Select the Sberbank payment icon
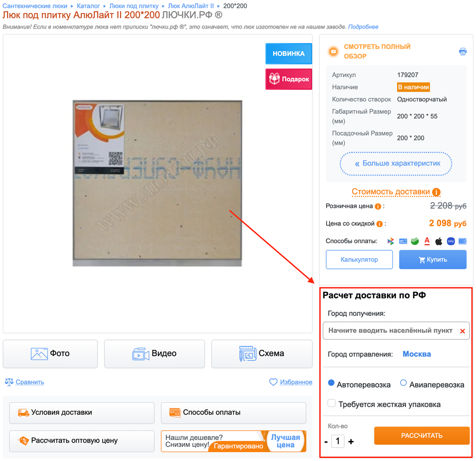Screen dimensions: 476x461 click(415, 241)
